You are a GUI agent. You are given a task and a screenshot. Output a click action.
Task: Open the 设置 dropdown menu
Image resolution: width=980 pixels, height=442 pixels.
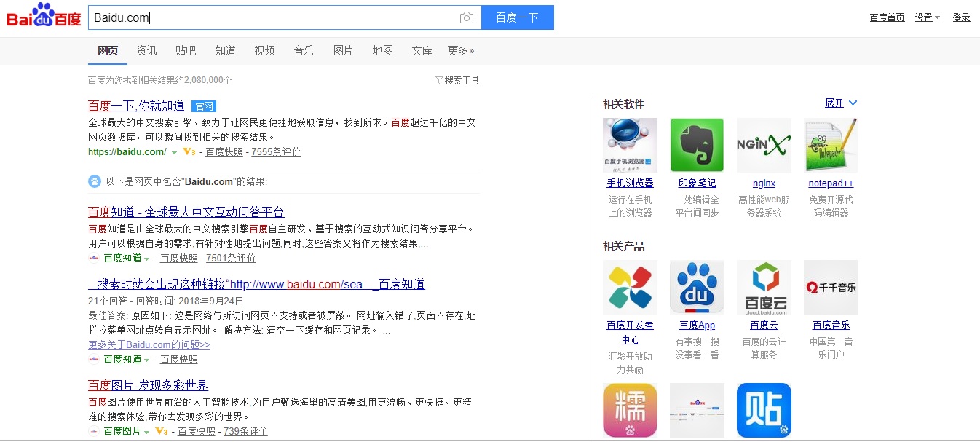coord(928,17)
